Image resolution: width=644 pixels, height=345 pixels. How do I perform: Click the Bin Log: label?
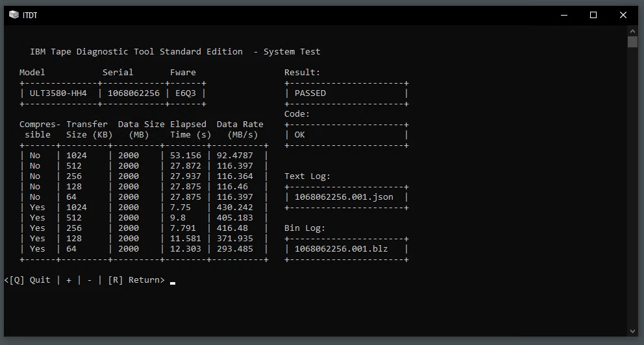pyautogui.click(x=304, y=228)
